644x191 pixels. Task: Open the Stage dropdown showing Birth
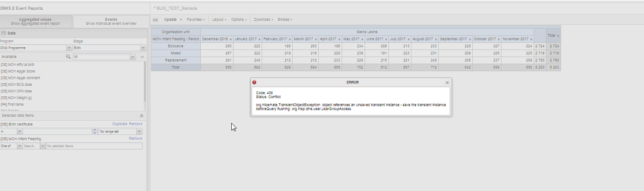click(x=143, y=48)
